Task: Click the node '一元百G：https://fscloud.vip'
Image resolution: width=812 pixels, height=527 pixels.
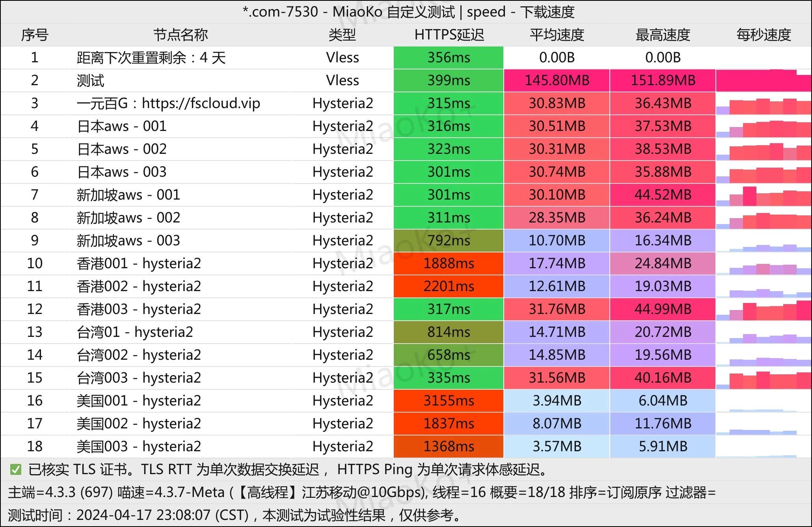Action: (x=168, y=104)
